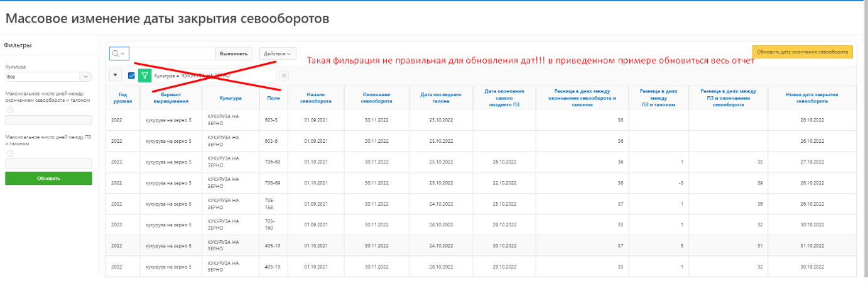The width and height of the screenshot is (868, 283).
Task: Click yellow Обновить дату окончания севооборота button
Action: pos(802,52)
